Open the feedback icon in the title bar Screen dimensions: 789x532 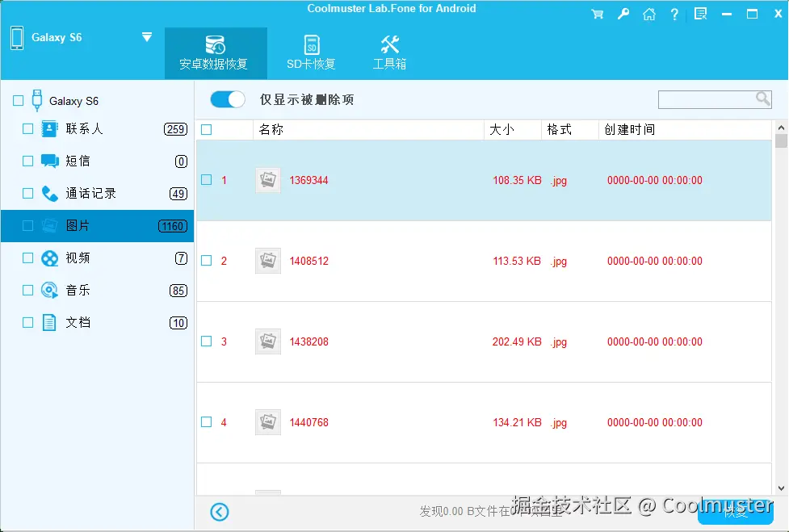pos(699,14)
